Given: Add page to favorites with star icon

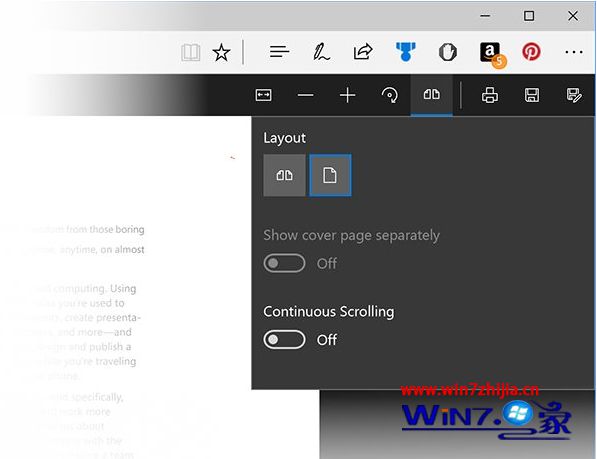Looking at the screenshot, I should coord(221,52).
